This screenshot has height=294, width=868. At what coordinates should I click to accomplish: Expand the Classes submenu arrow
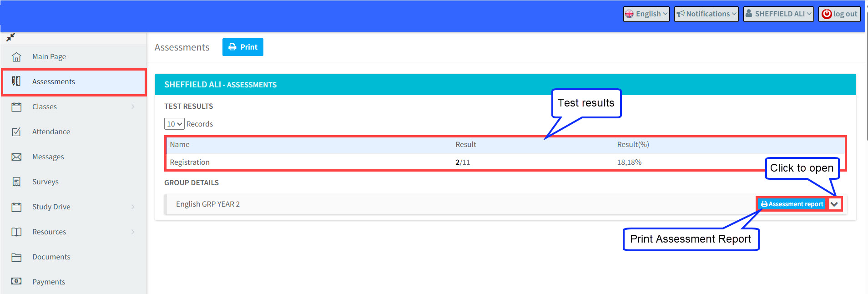133,107
